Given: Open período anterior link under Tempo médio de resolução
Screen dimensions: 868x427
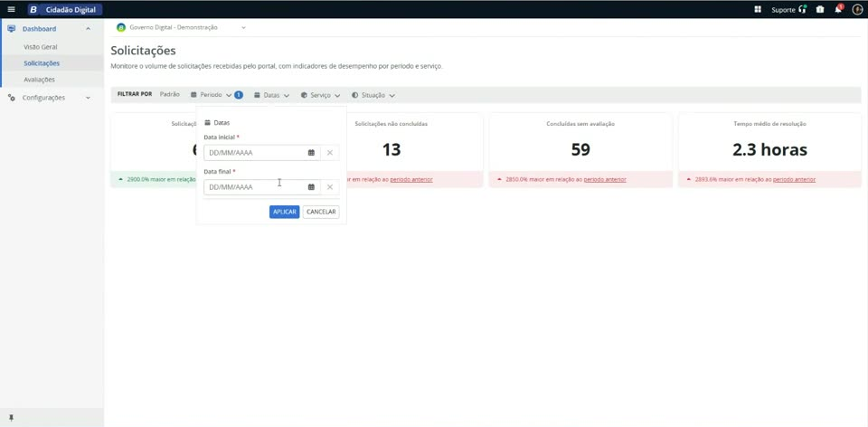Looking at the screenshot, I should click(x=795, y=179).
